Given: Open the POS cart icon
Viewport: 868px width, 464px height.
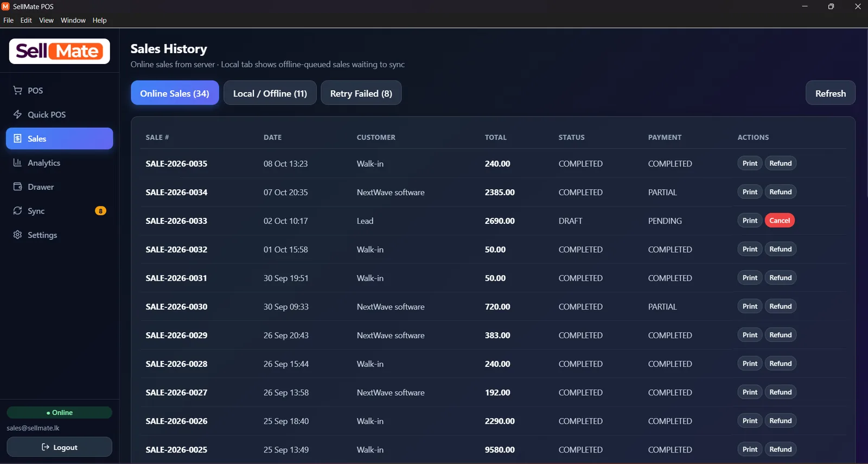Looking at the screenshot, I should tap(17, 91).
